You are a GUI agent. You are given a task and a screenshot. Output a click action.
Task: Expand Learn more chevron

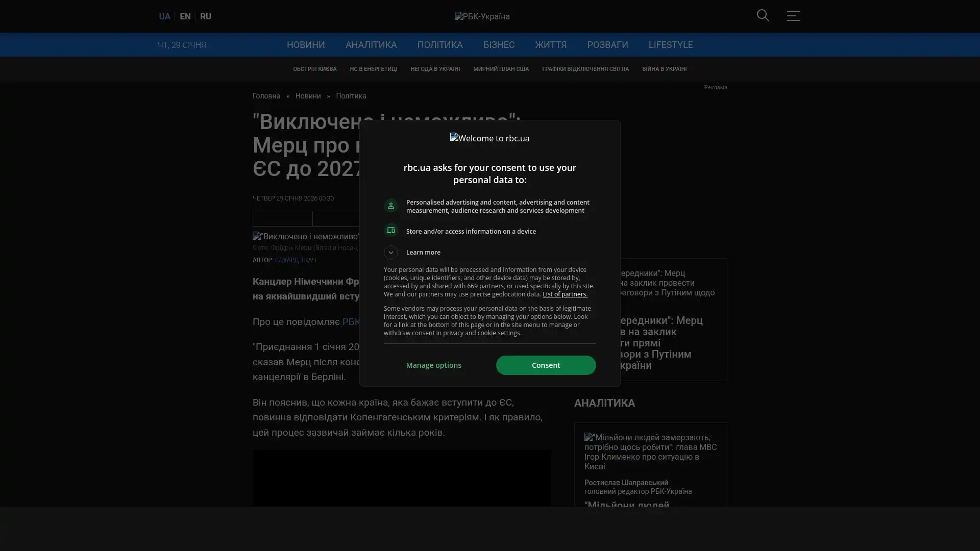click(391, 252)
